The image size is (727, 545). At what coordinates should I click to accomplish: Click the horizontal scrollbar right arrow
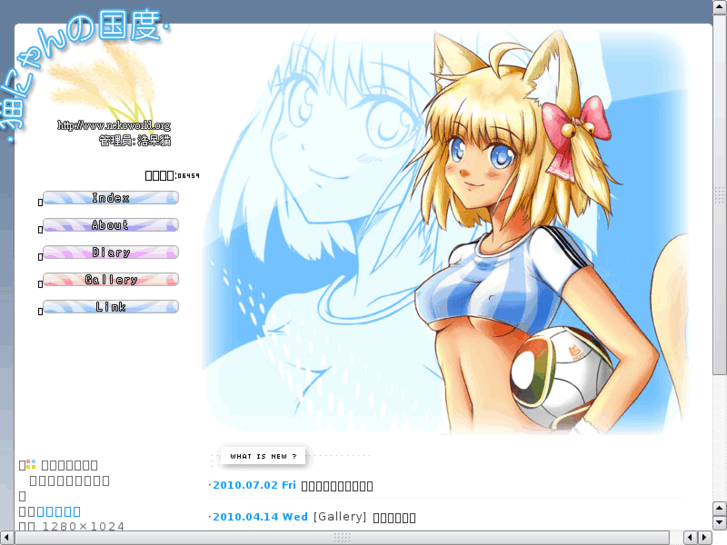coord(705,538)
